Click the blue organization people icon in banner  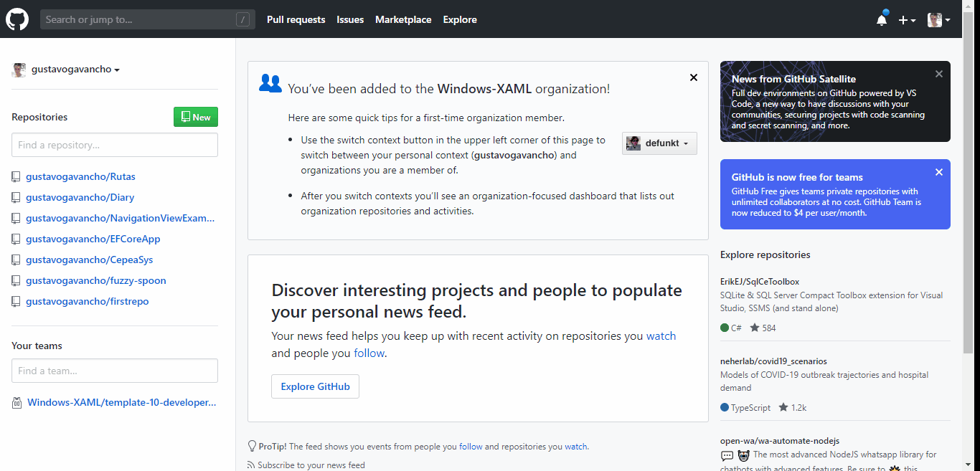point(270,83)
